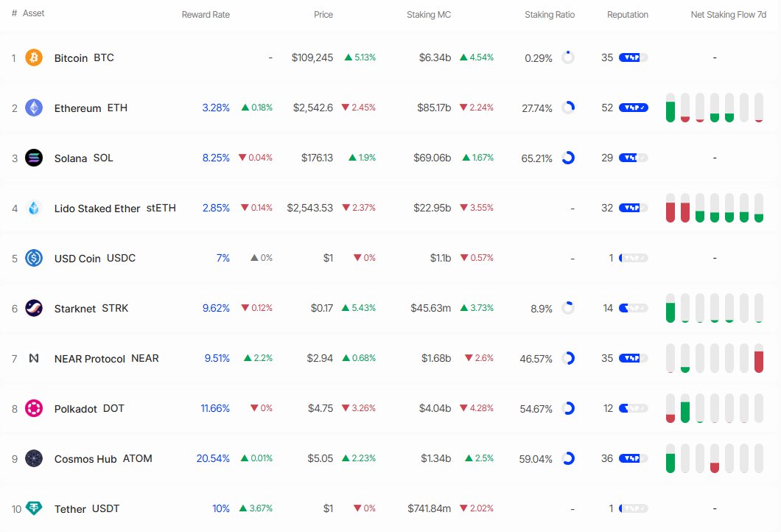The image size is (781, 532).
Task: Click Starknet's $45.63m staking market cap
Action: 430,308
